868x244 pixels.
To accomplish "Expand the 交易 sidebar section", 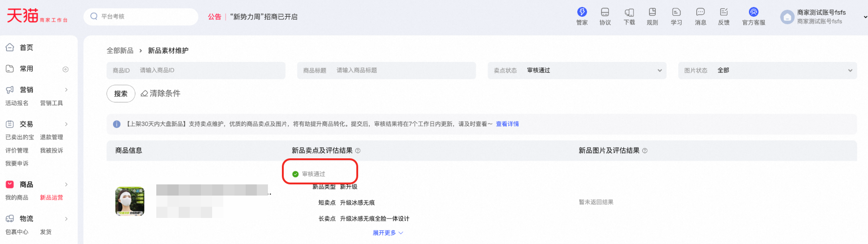I will (x=67, y=124).
